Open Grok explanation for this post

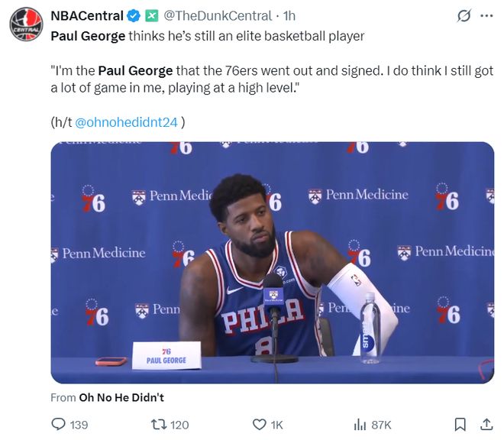click(463, 16)
